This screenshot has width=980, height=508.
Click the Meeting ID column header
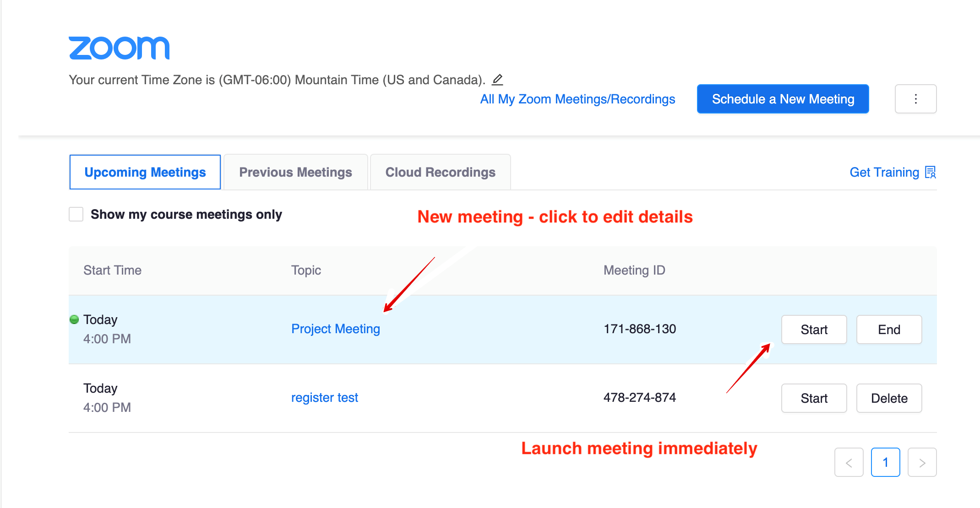pos(634,270)
